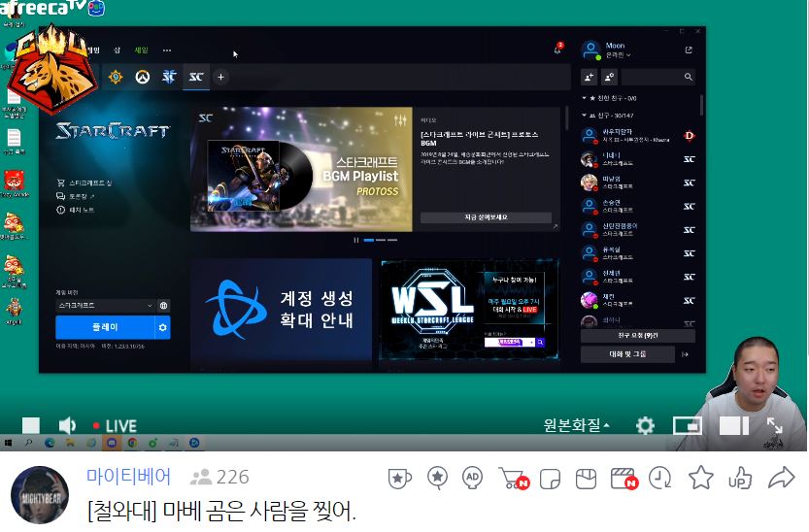Jump to live with the LIVE indicator
809x532 pixels.
[x=115, y=426]
